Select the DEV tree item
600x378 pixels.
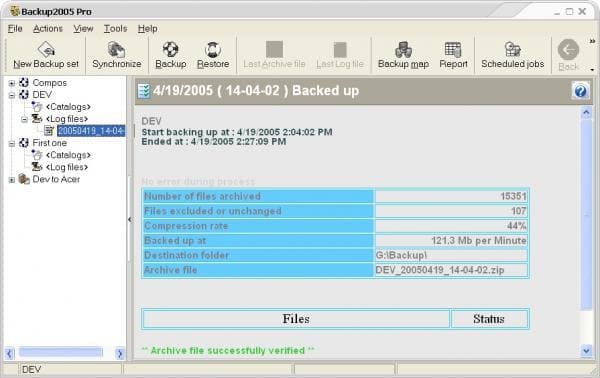42,94
